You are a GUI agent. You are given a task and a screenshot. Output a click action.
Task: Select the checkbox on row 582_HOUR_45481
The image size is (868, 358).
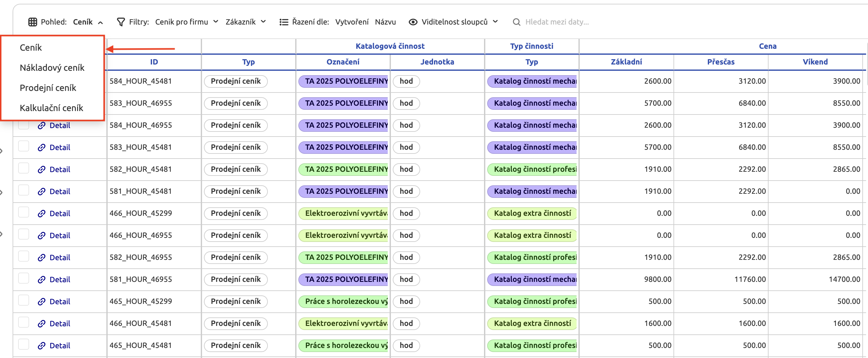[x=24, y=169]
